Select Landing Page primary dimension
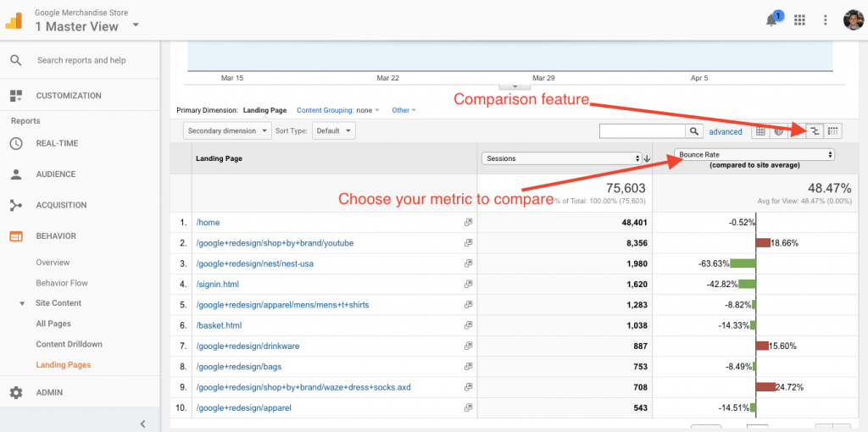 point(264,110)
